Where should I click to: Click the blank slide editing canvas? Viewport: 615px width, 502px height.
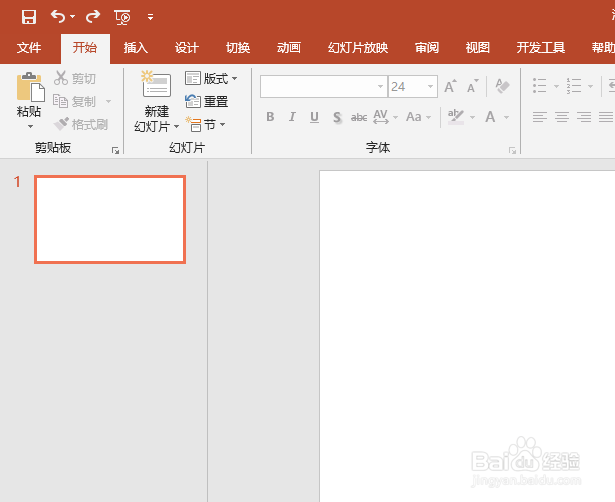[467, 336]
